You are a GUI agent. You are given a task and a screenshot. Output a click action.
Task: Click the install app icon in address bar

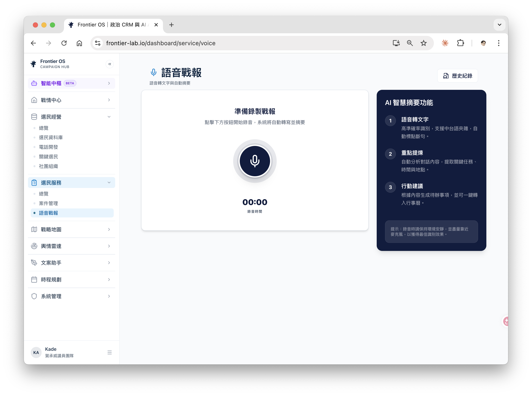click(x=396, y=43)
